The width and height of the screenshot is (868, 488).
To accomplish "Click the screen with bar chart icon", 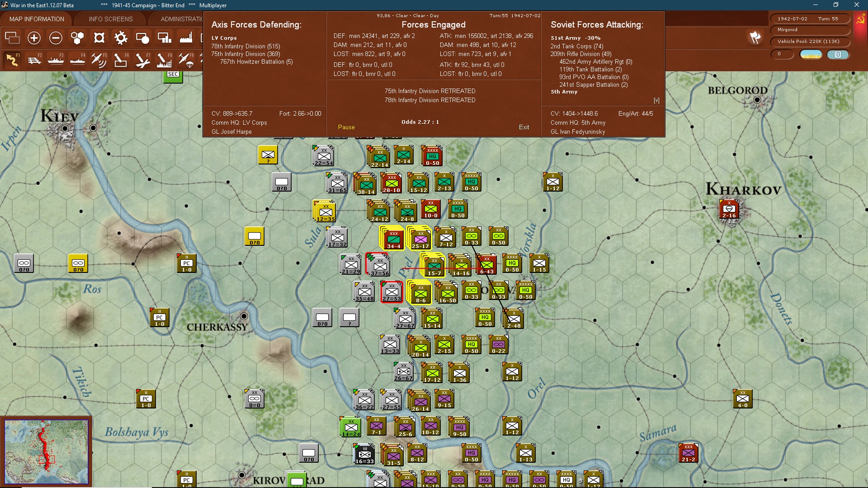I will (164, 38).
